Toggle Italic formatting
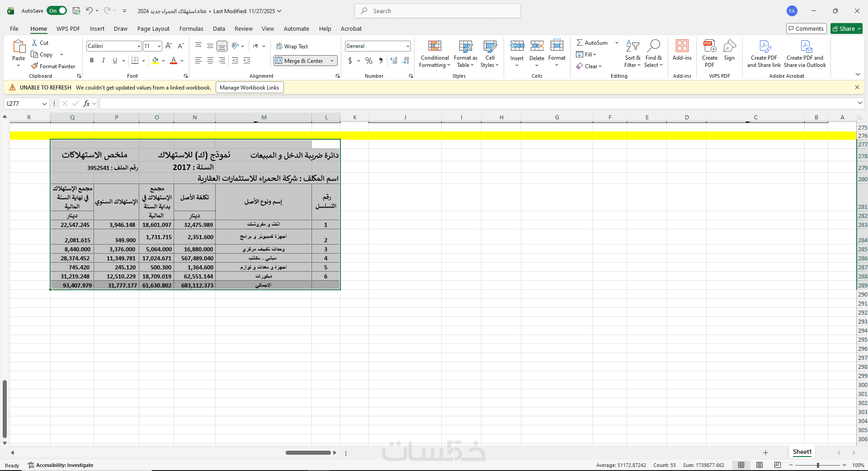This screenshot has height=471, width=868. click(x=104, y=61)
